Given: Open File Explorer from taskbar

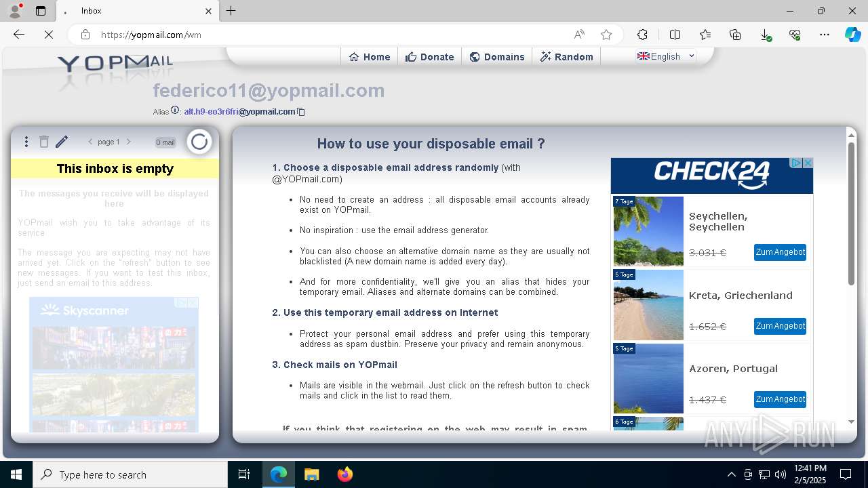Looking at the screenshot, I should 311,474.
